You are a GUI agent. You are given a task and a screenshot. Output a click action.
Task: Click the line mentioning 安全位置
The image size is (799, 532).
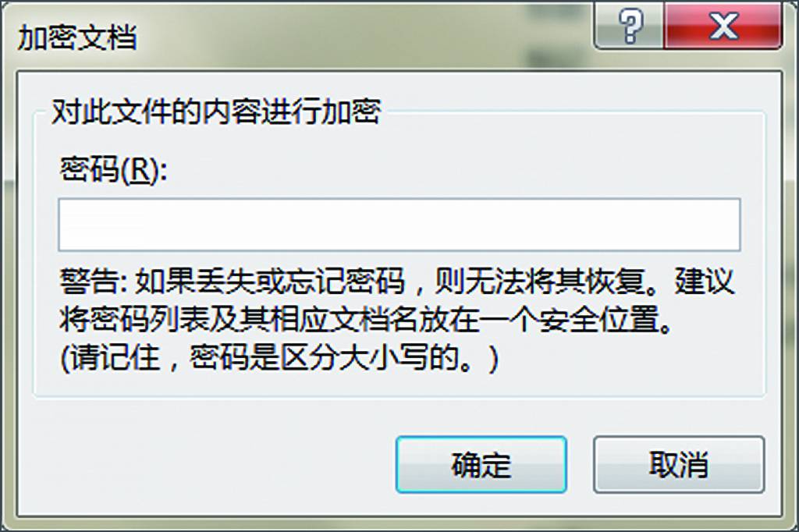(x=365, y=320)
